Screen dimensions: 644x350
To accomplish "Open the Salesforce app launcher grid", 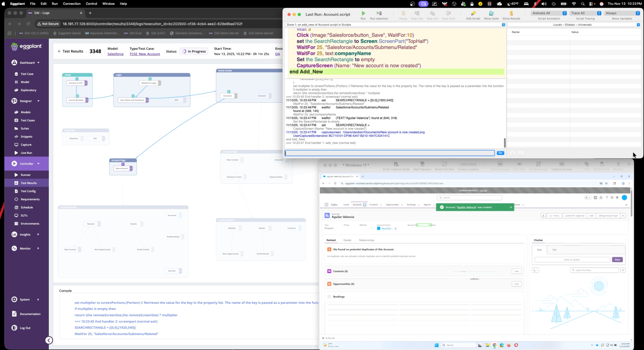I will [x=326, y=205].
